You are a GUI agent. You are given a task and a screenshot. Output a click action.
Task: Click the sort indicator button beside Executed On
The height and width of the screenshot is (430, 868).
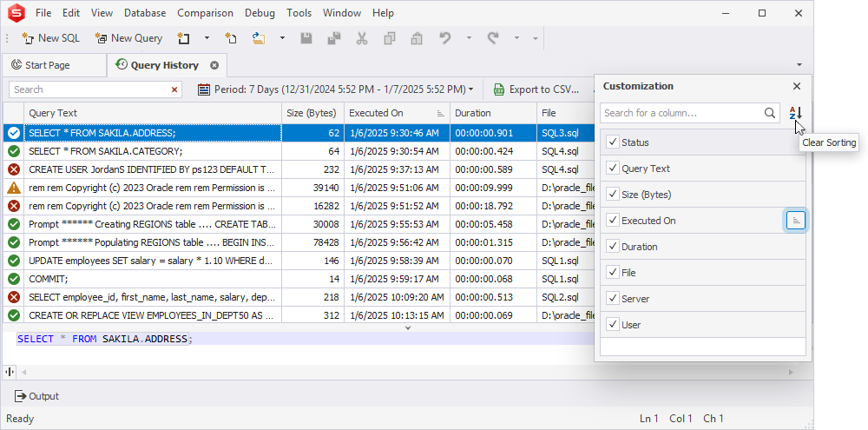coord(795,221)
